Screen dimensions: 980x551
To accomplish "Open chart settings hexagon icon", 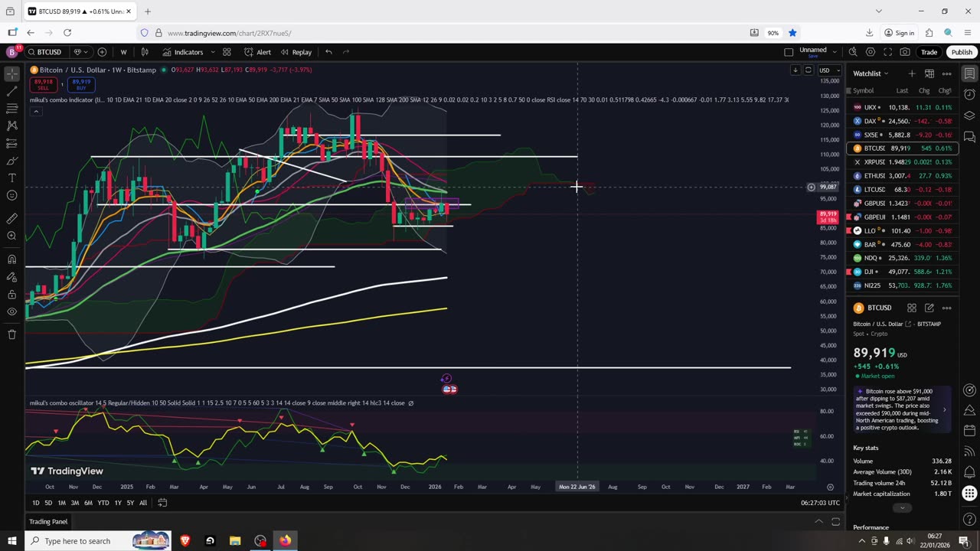I will (871, 52).
